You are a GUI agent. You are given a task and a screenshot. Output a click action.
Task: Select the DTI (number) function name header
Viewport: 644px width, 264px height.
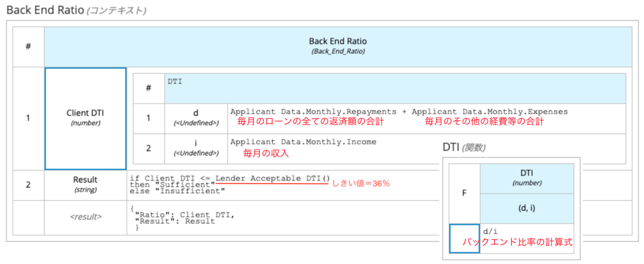[x=526, y=178]
